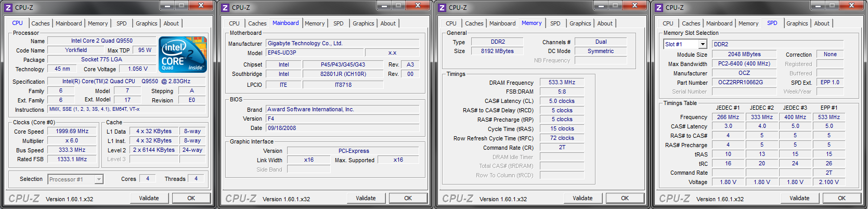The image size is (868, 209).
Task: Open the Processor #1 selection dropdown
Action: pyautogui.click(x=75, y=179)
